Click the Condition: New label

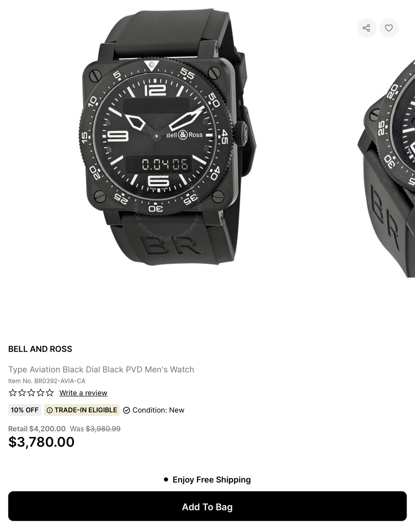pyautogui.click(x=158, y=410)
